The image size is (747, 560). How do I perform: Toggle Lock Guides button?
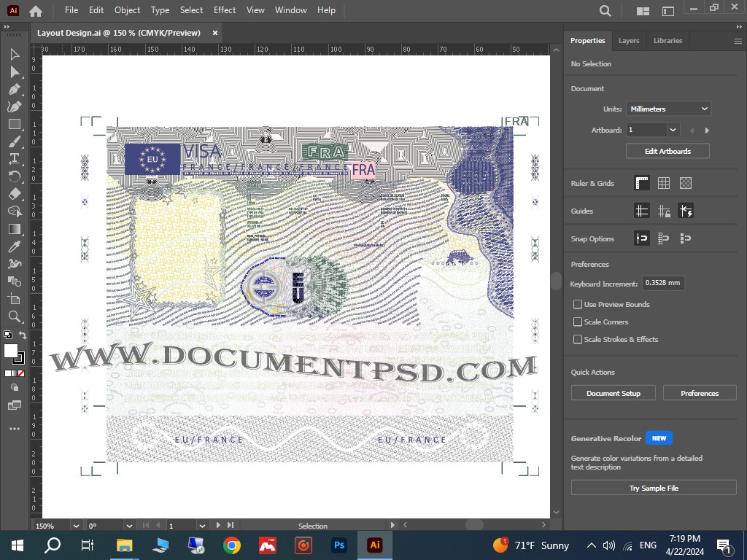coord(664,211)
